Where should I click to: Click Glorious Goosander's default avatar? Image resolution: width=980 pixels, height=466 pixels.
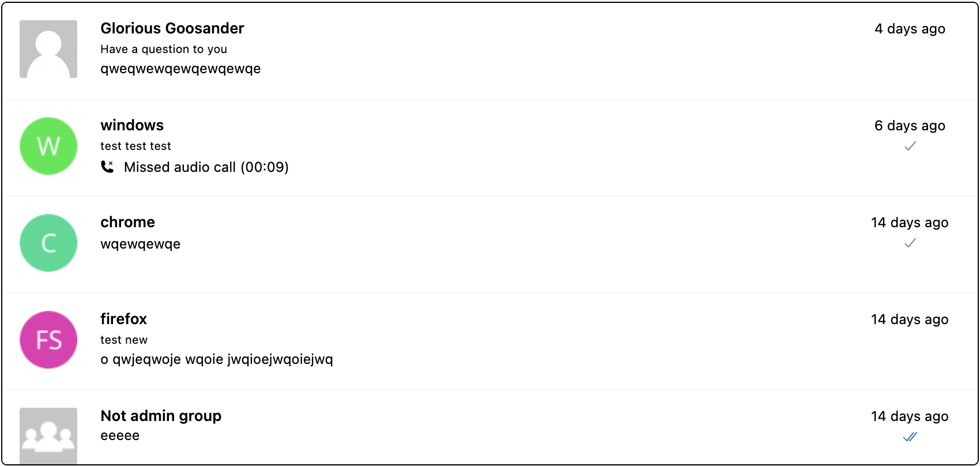click(x=48, y=49)
